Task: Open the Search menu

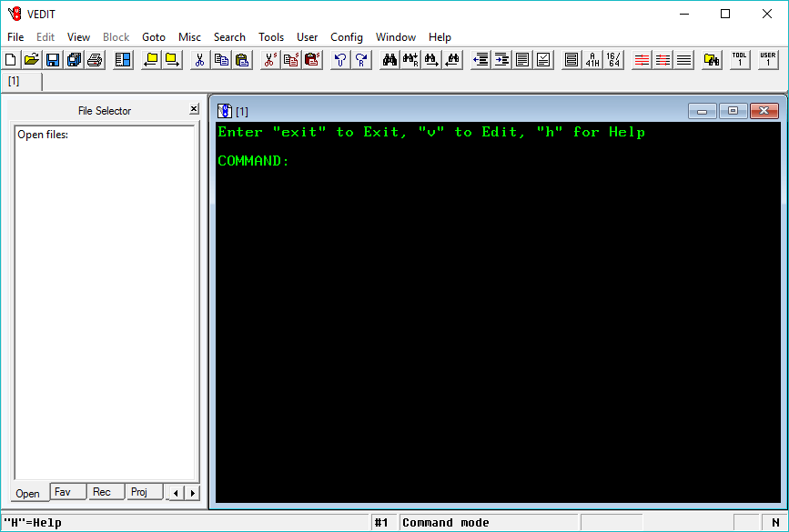Action: coord(229,37)
